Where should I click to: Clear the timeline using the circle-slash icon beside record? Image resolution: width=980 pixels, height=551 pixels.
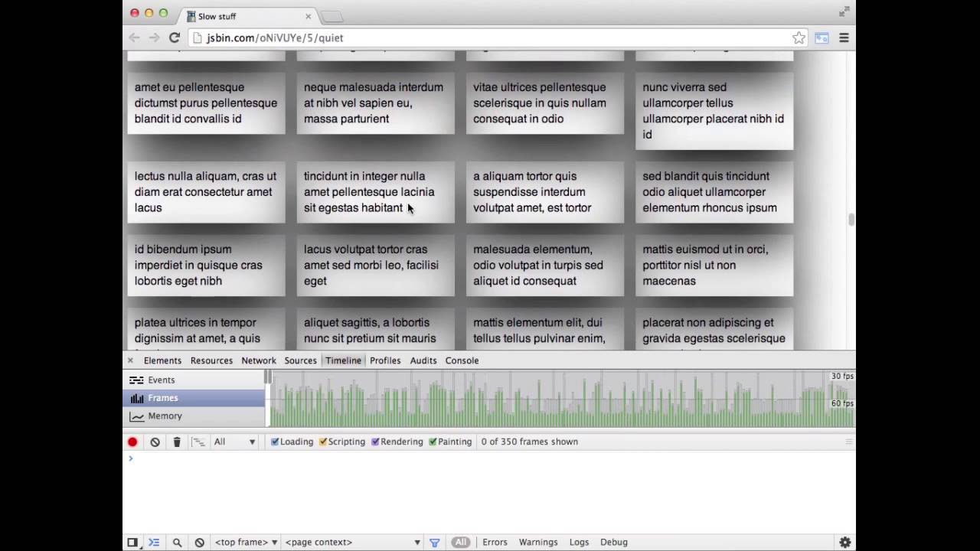[155, 442]
